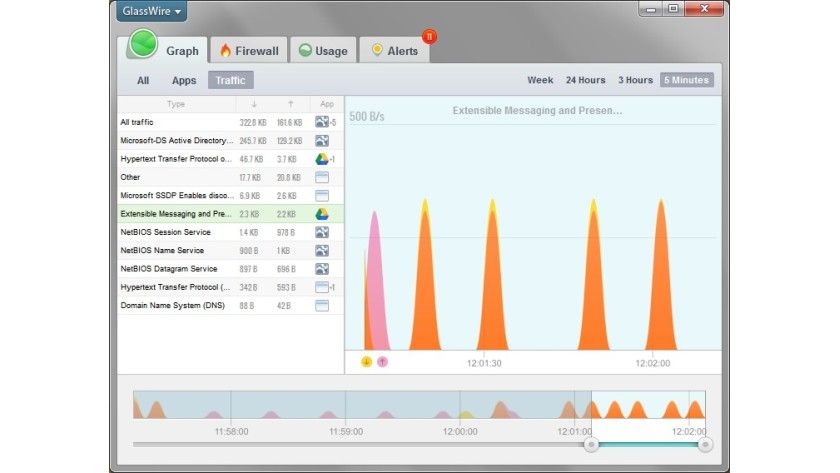
Task: Click window icon in Microsoft SSDP row
Action: [x=322, y=196]
